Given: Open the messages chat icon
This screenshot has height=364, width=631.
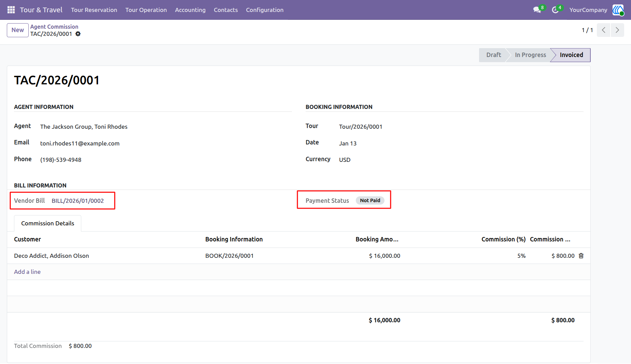Looking at the screenshot, I should pos(537,10).
